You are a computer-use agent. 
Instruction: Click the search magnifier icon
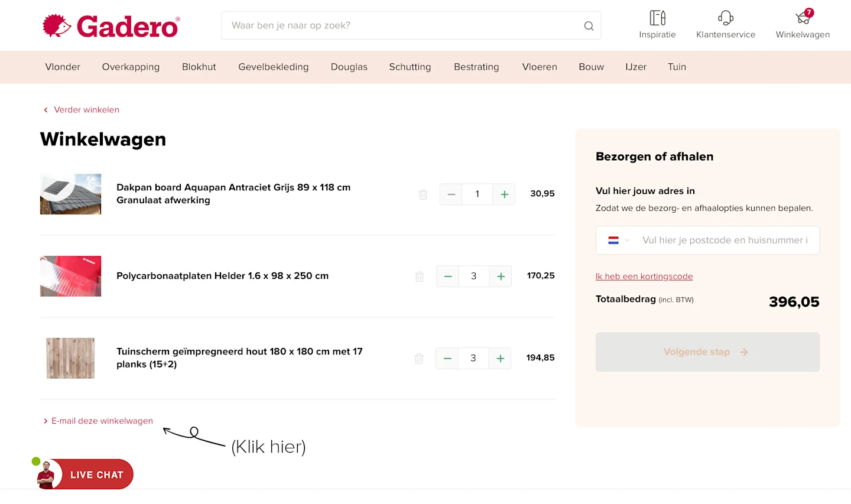point(589,26)
